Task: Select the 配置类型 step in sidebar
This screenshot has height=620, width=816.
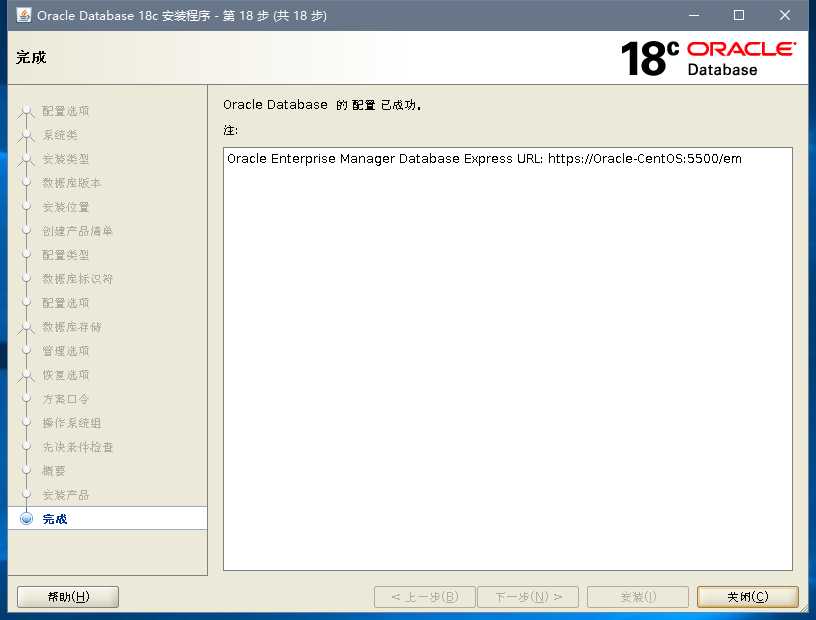Action: click(x=66, y=255)
